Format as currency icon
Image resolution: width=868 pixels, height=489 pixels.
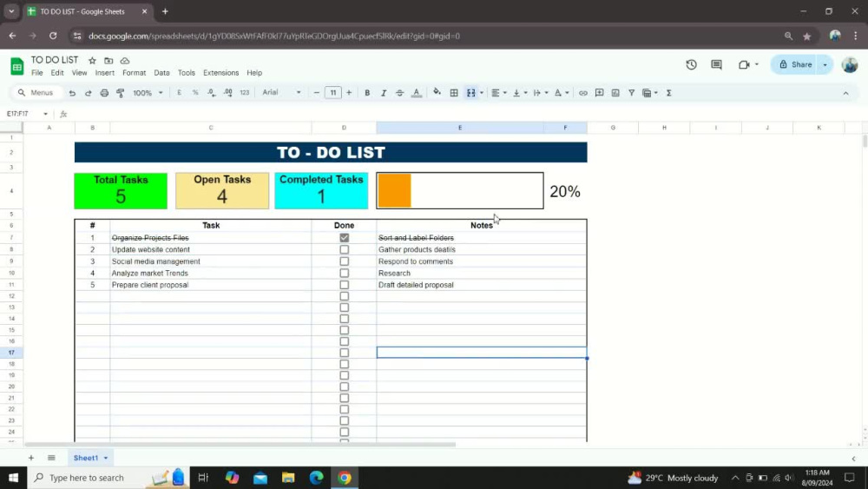179,93
